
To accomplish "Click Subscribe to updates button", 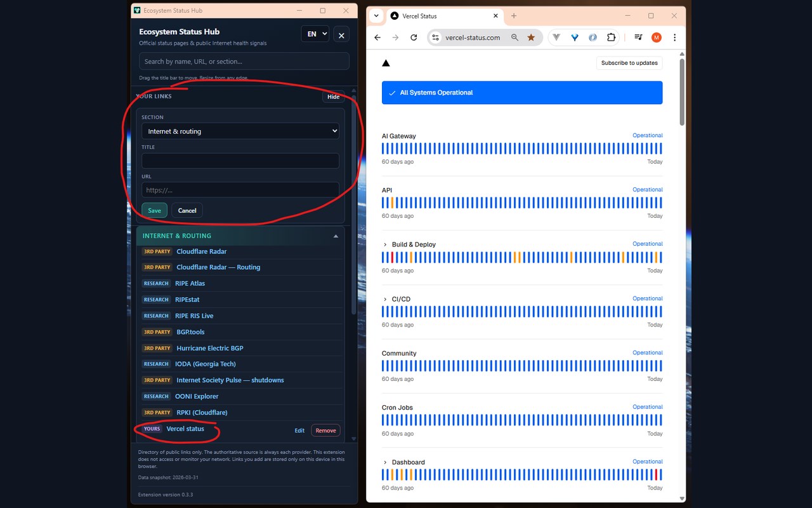I will click(629, 63).
